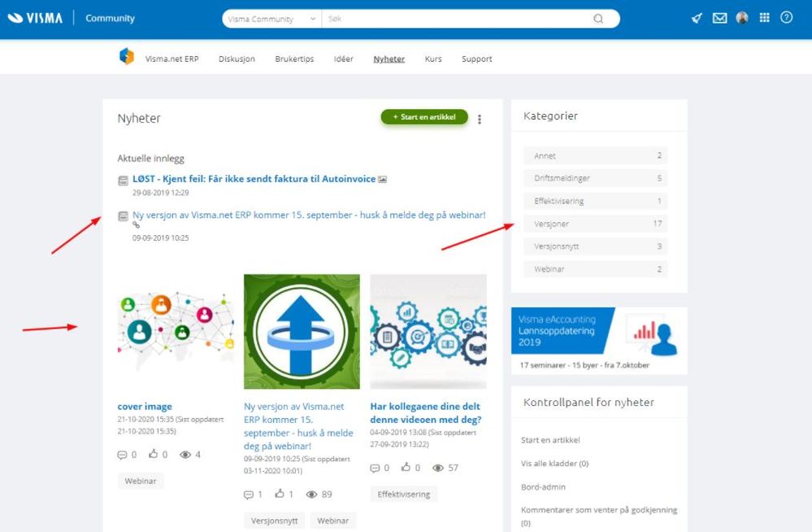Click the Visma logo in header
This screenshot has height=532, width=812.
pos(35,18)
